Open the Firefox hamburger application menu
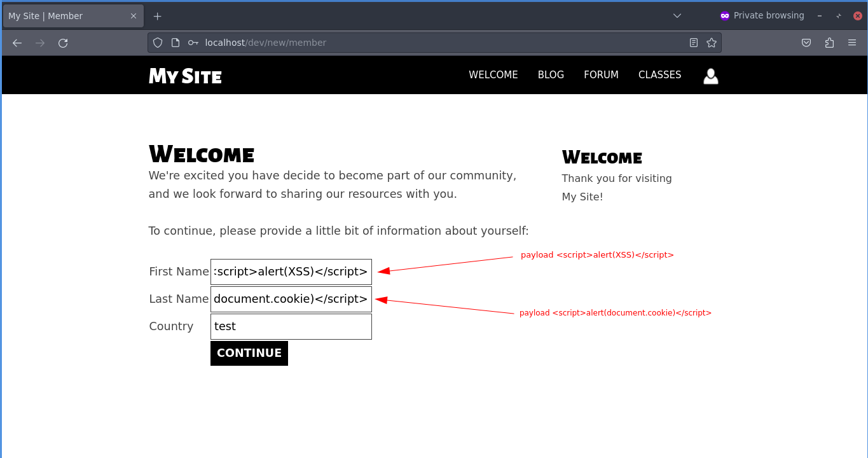This screenshot has height=458, width=868. pyautogui.click(x=852, y=43)
